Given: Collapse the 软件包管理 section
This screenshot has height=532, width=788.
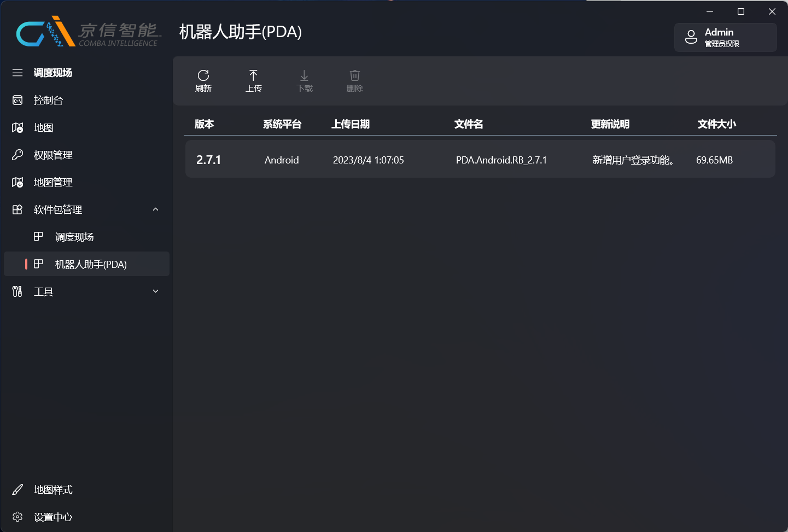Looking at the screenshot, I should click(155, 209).
